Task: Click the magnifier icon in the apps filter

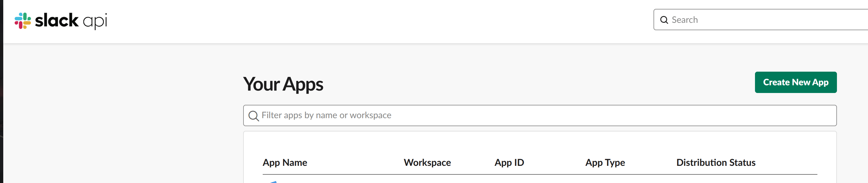Action: tap(254, 115)
